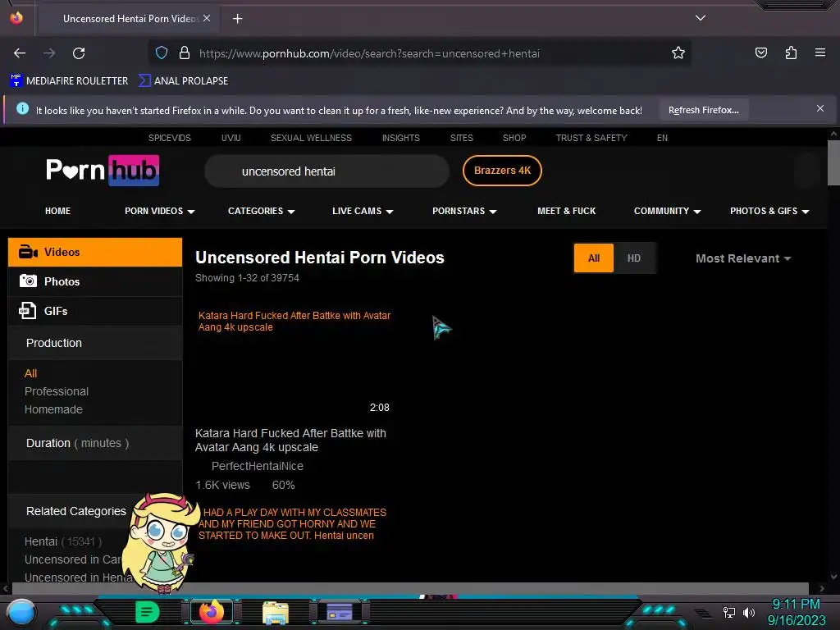Open a new tab with the plus icon

(237, 19)
